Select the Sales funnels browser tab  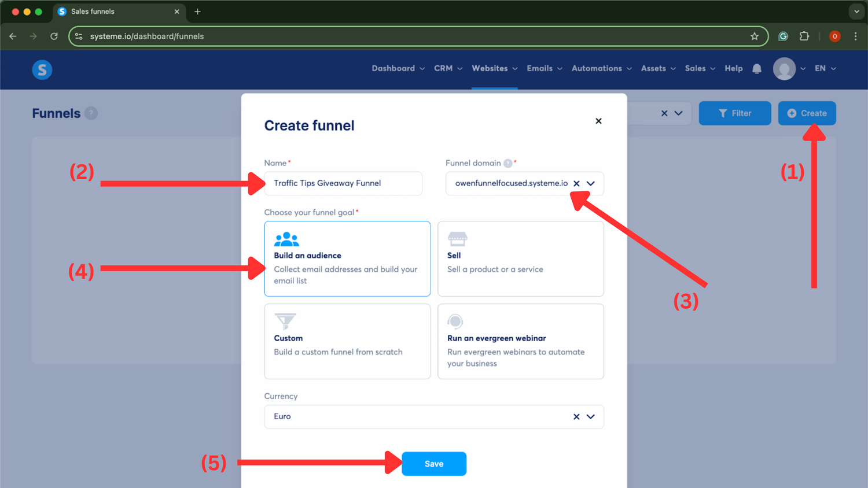(119, 12)
